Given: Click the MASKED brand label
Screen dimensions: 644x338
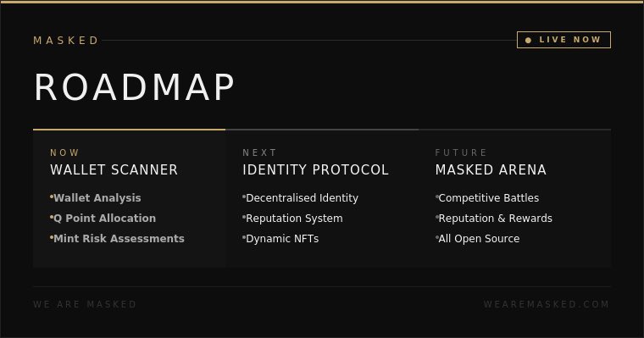Looking at the screenshot, I should click(x=66, y=41).
